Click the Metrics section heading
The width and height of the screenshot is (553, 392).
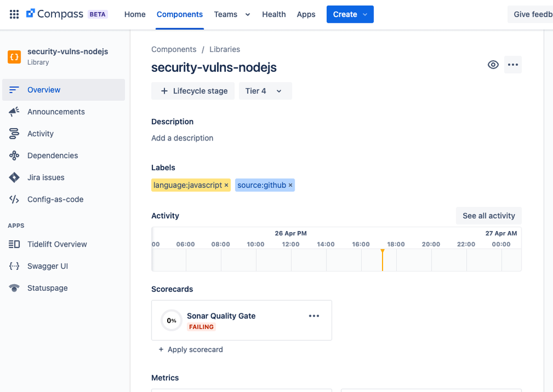coord(165,378)
